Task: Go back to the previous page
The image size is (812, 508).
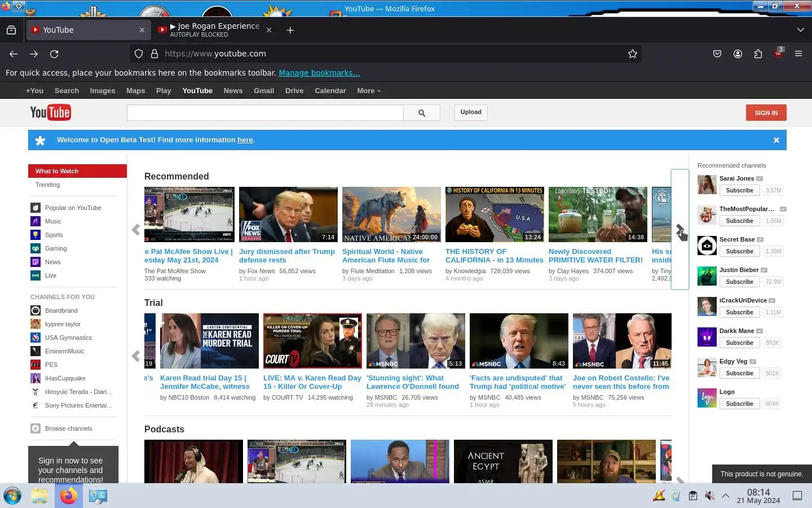Action: 14,54
